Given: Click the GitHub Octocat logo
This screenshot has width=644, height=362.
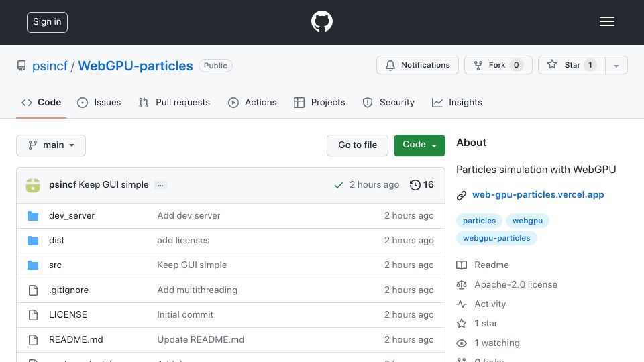Looking at the screenshot, I should pyautogui.click(x=321, y=21).
